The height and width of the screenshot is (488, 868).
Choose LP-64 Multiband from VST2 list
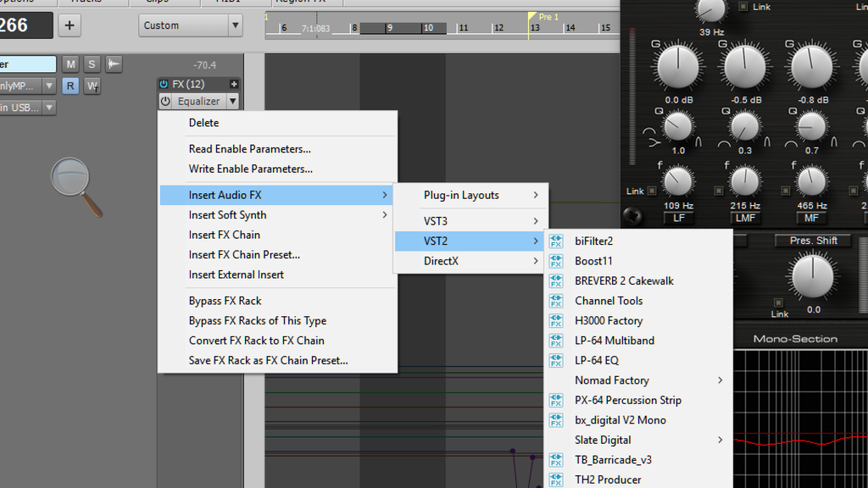pyautogui.click(x=614, y=341)
